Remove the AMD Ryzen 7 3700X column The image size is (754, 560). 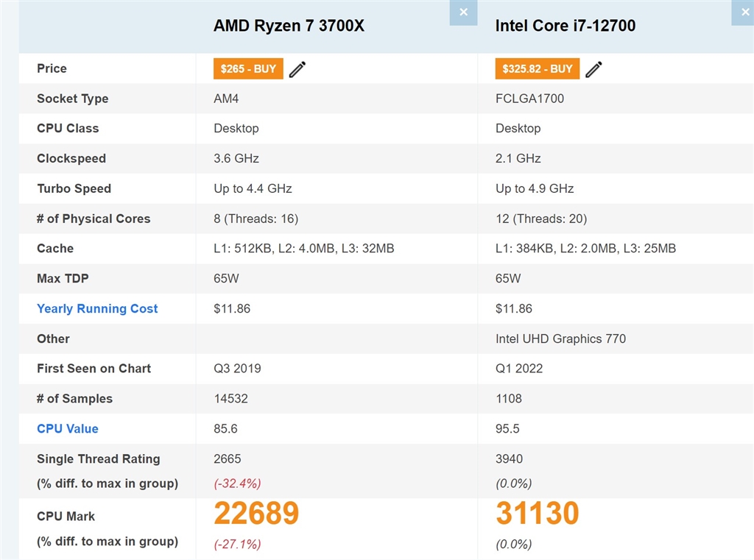pos(463,13)
